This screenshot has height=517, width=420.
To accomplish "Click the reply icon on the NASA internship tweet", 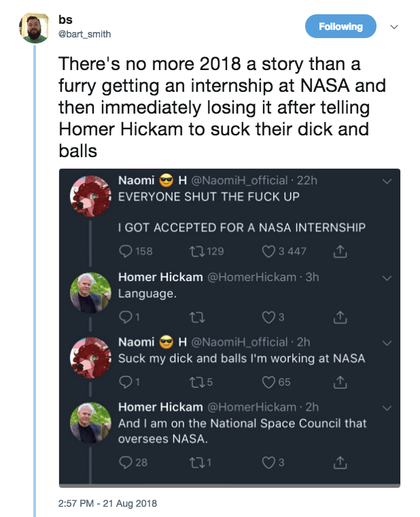I will (x=126, y=251).
